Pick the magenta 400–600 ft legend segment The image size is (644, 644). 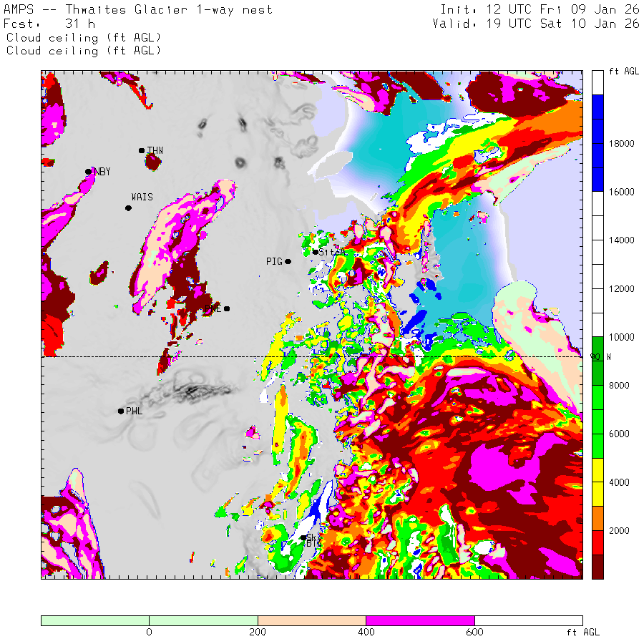click(x=420, y=620)
